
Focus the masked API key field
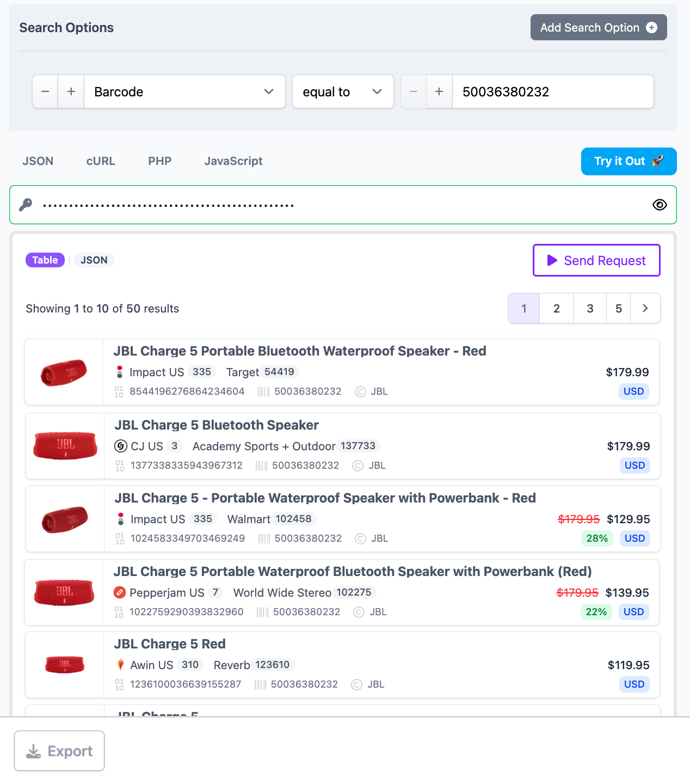pos(343,205)
